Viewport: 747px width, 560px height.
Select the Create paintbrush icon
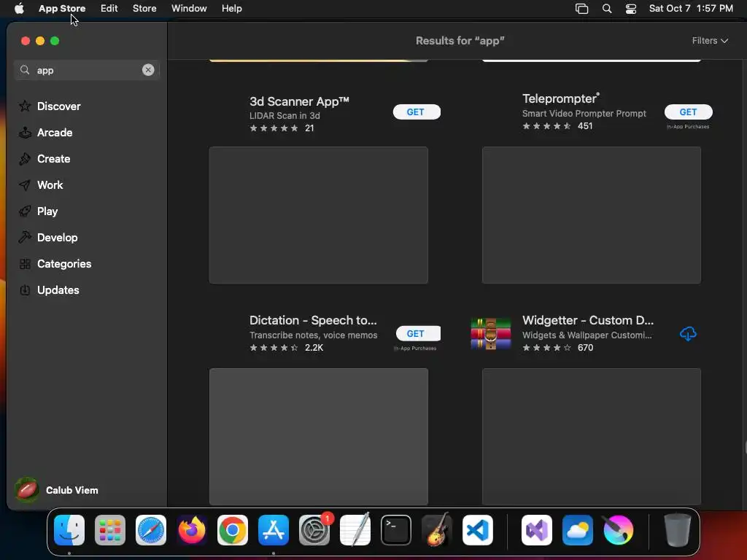(x=25, y=158)
